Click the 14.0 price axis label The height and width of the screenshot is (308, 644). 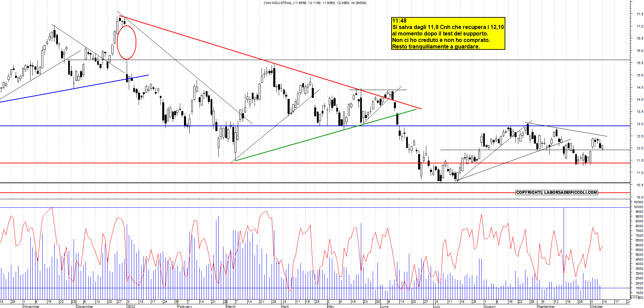coord(640,100)
